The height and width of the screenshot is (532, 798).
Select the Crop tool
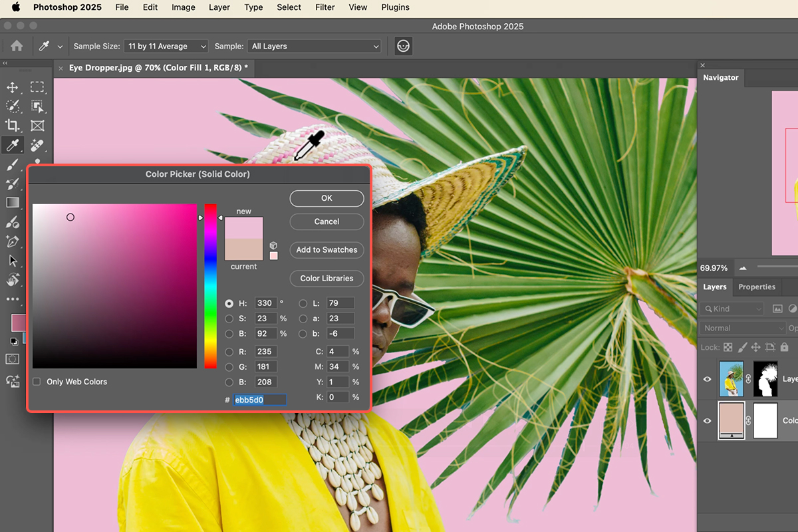13,125
